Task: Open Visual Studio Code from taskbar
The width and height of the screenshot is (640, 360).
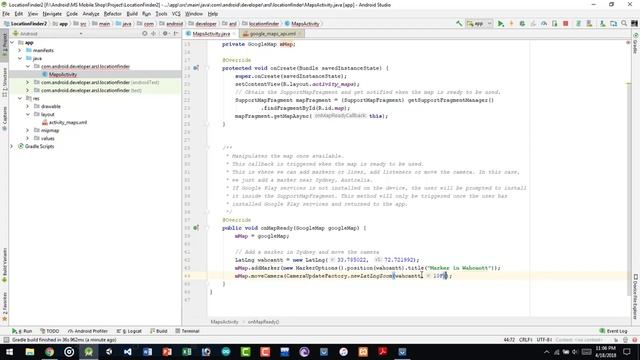Action: 128,352
